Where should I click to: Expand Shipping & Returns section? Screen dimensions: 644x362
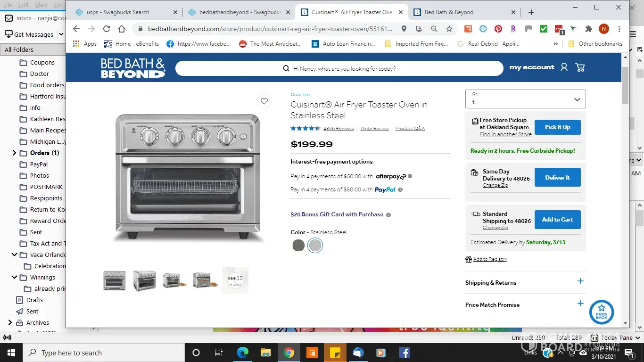525,282
